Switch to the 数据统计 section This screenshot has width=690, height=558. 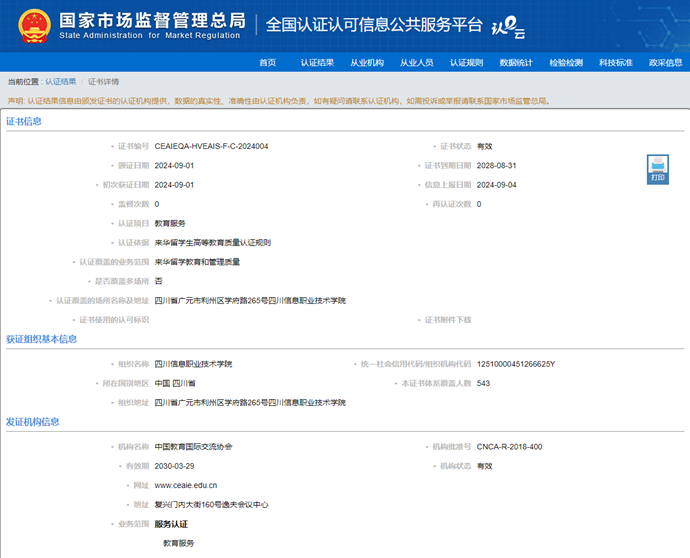[x=516, y=62]
